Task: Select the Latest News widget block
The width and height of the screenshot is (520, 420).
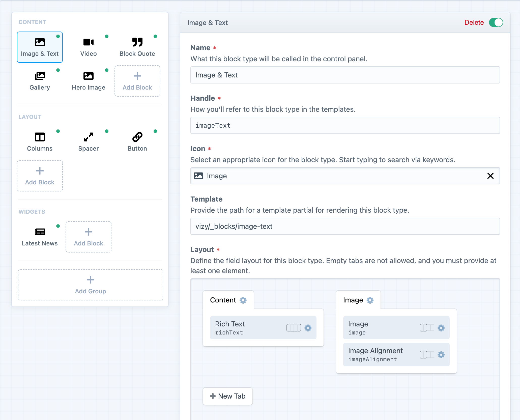Action: [x=40, y=237]
